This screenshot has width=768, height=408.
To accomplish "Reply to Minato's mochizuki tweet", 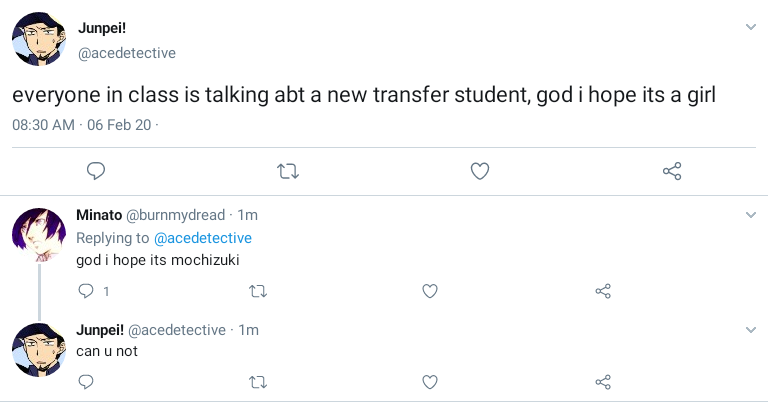I will coord(86,291).
